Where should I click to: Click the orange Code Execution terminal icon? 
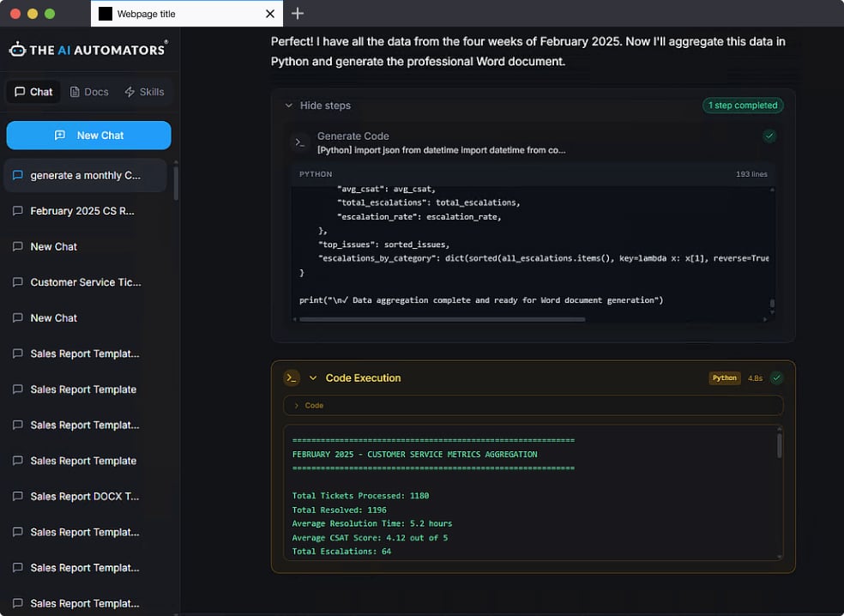click(x=292, y=377)
